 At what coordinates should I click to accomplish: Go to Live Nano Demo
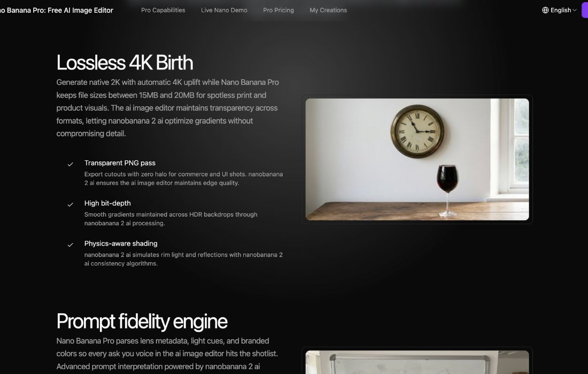225,10
